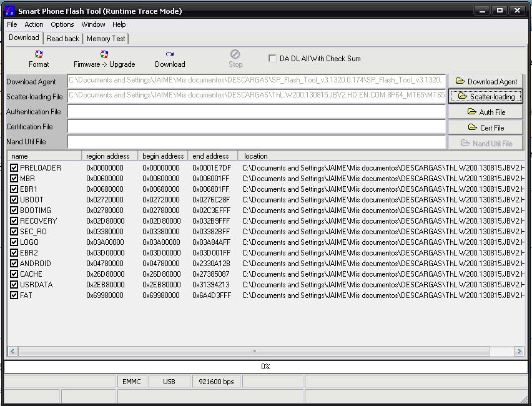Uncheck the PRELOADER partition checkbox
This screenshot has height=406, width=532.
[x=14, y=167]
